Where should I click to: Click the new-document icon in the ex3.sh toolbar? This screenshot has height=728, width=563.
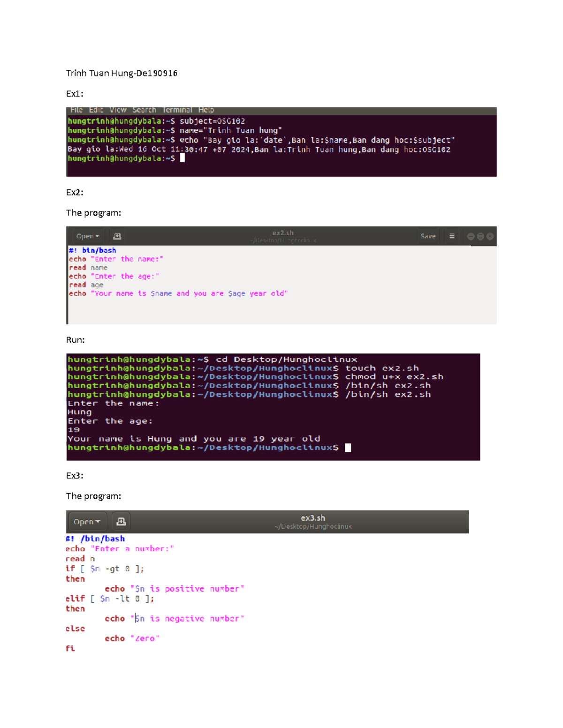121,521
